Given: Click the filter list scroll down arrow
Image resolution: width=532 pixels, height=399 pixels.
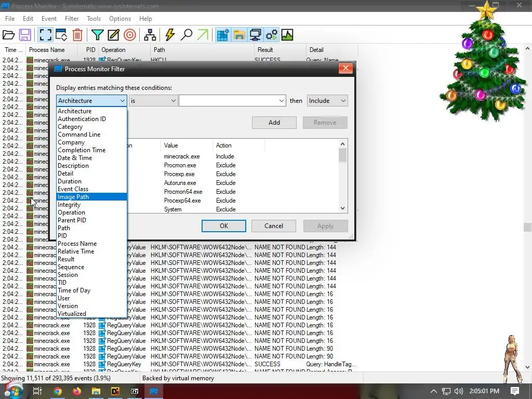Looking at the screenshot, I should pos(343,208).
